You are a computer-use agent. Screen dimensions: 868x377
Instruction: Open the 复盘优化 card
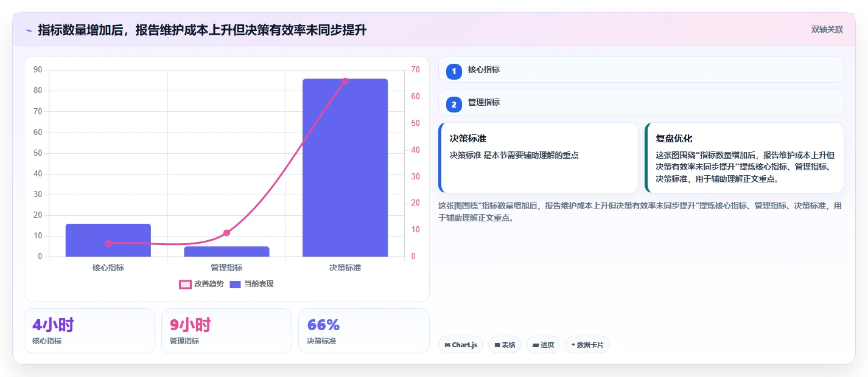click(x=744, y=157)
